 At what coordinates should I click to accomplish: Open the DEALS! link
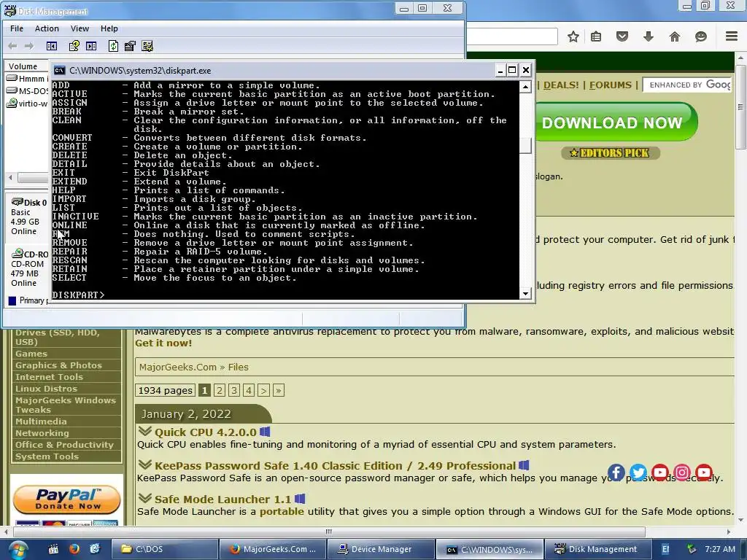(561, 85)
